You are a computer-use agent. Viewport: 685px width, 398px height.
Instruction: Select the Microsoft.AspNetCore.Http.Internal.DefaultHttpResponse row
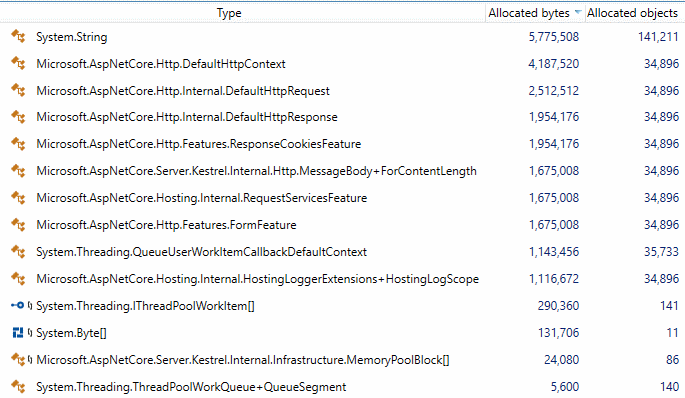pyautogui.click(x=341, y=117)
